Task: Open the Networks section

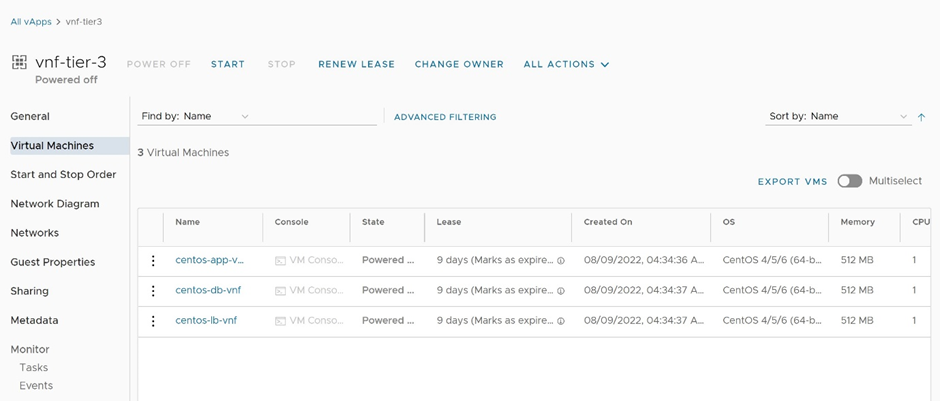Action: (x=34, y=233)
